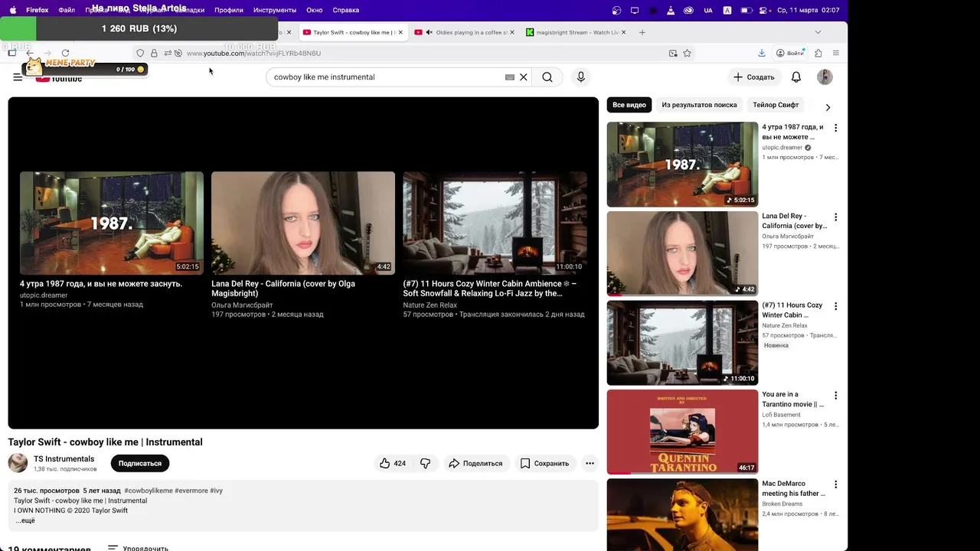Image resolution: width=980 pixels, height=551 pixels.
Task: Dislike the video with thumbs down
Action: pyautogui.click(x=426, y=463)
